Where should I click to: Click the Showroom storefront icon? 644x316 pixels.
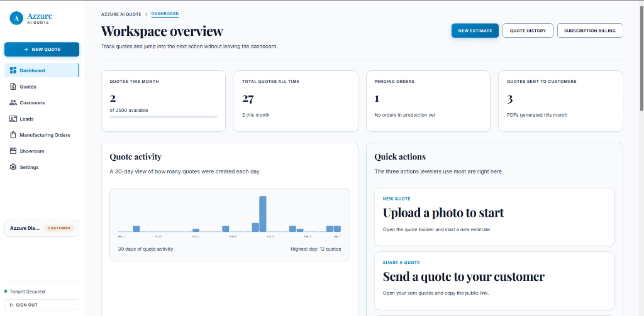pos(13,151)
